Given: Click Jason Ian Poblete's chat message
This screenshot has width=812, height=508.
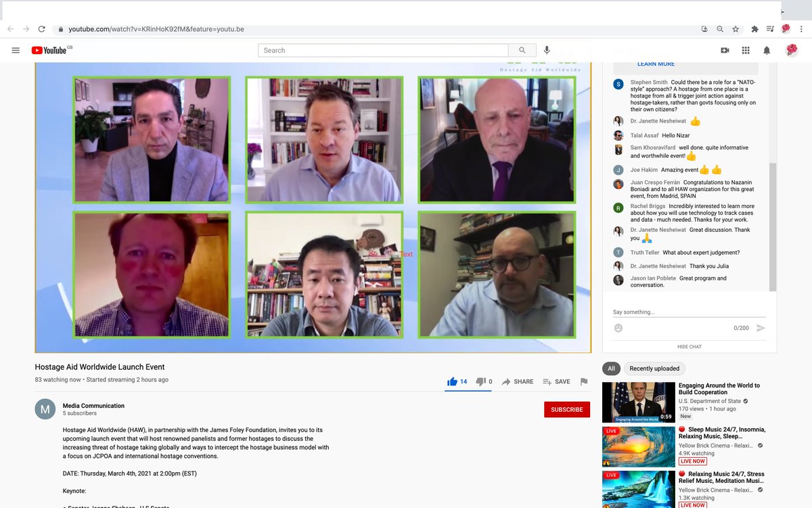Looking at the screenshot, I should [679, 281].
